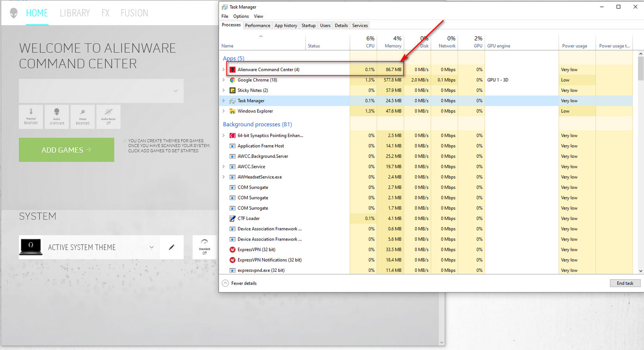Expand the Google Chrome (18) process group

click(223, 80)
